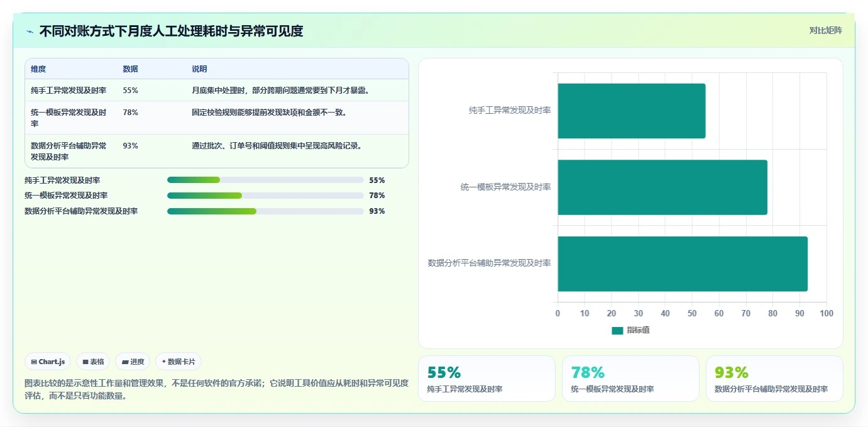The height and width of the screenshot is (427, 868).
Task: Click the 纯手工异常发现及时率 progress bar
Action: click(265, 180)
